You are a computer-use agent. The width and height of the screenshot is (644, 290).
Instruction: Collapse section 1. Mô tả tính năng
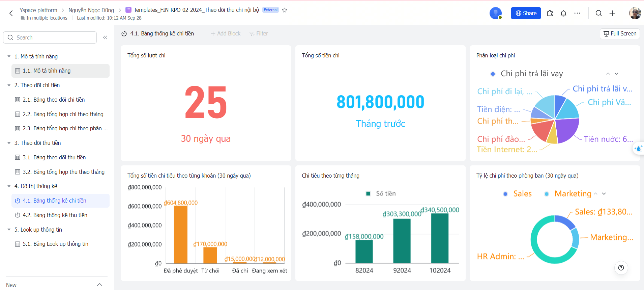tap(9, 56)
